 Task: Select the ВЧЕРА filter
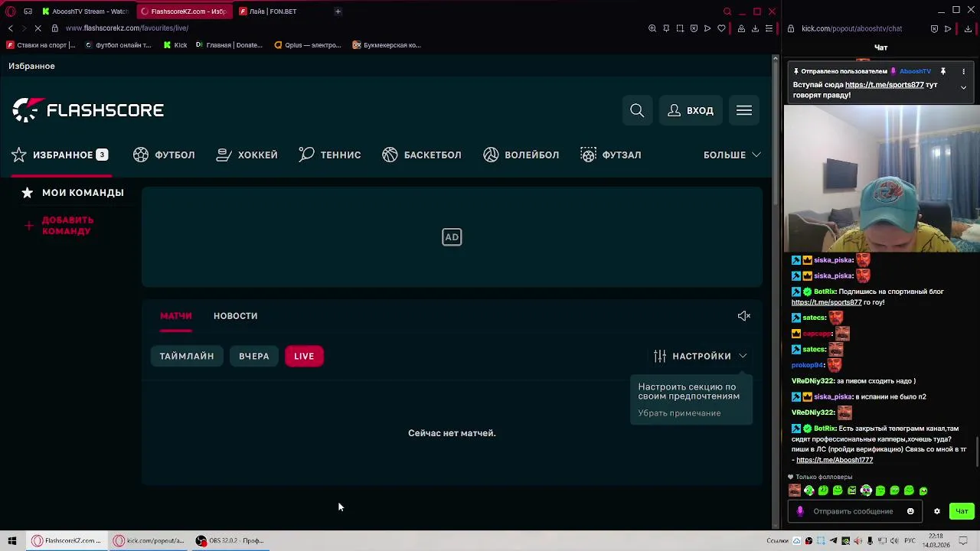point(253,356)
